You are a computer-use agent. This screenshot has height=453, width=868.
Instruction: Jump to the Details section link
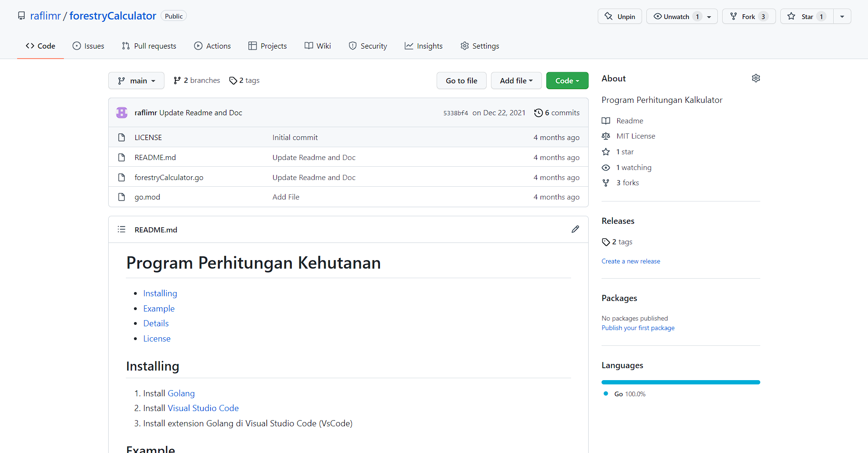(x=156, y=323)
